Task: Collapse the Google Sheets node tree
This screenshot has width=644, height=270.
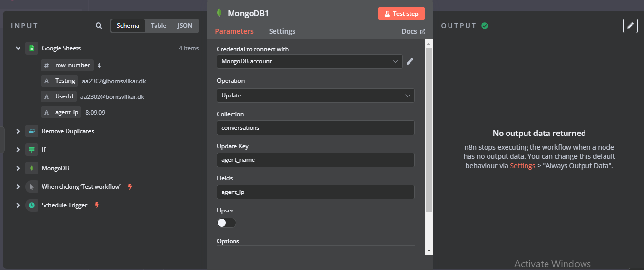Action: pos(18,48)
